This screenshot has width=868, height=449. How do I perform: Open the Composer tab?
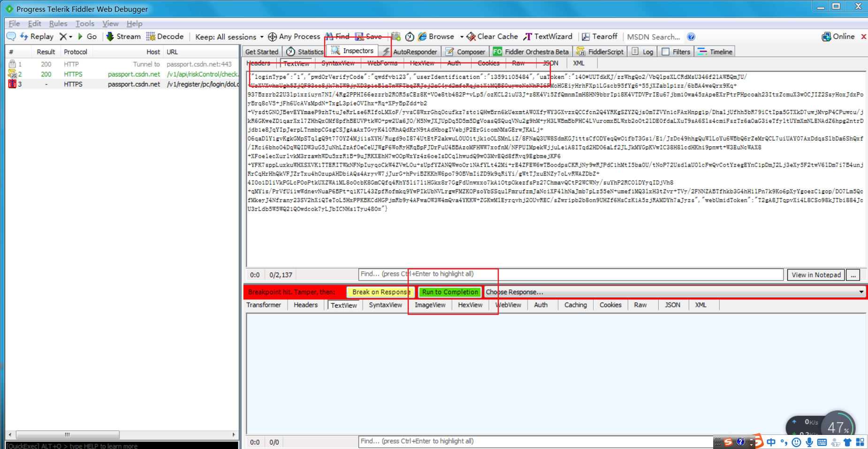point(465,52)
